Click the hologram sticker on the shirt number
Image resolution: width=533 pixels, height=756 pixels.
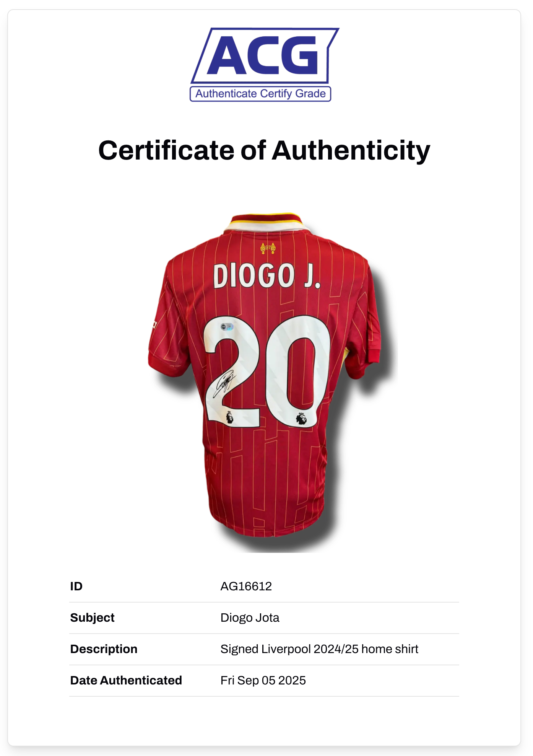click(x=227, y=326)
